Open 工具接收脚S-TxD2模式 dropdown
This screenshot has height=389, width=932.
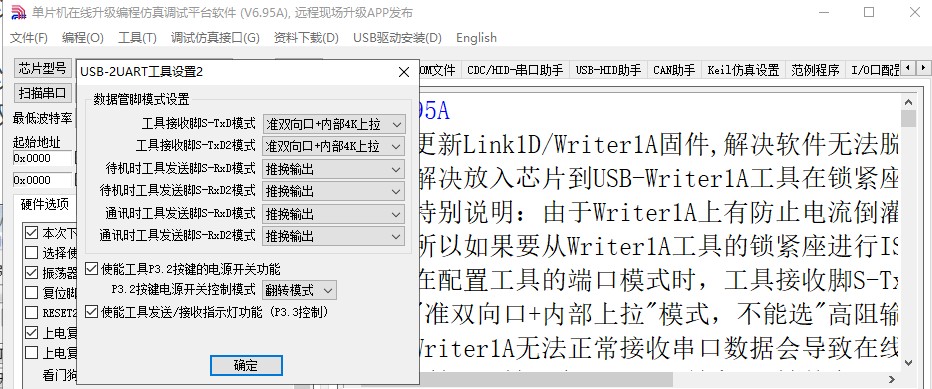point(333,146)
